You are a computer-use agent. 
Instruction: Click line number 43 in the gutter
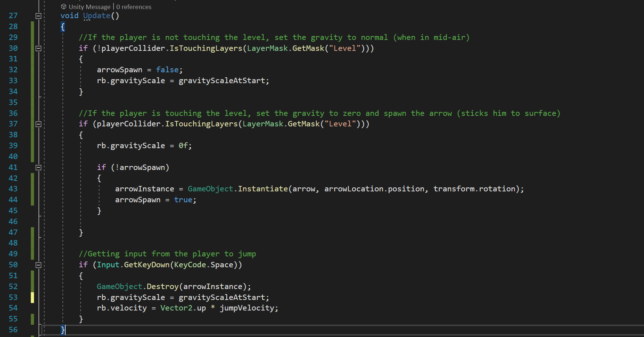click(13, 189)
